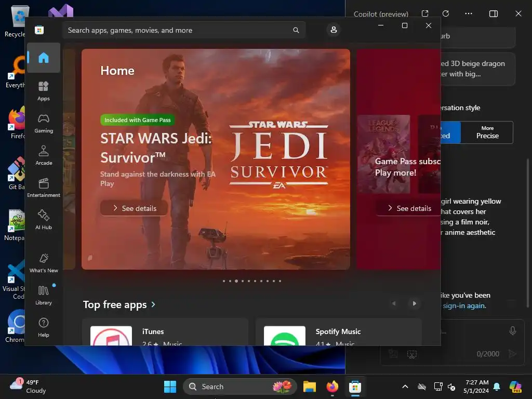Click the Copilot send arrow icon

tap(512, 354)
